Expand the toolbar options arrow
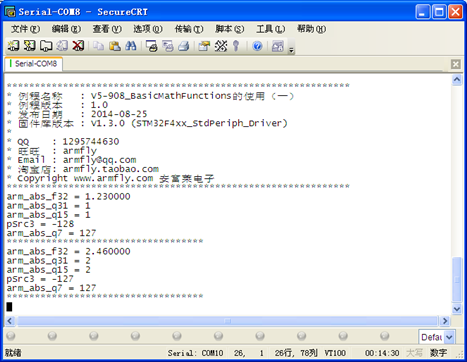The width and height of the screenshot is (467, 362). [x=291, y=50]
